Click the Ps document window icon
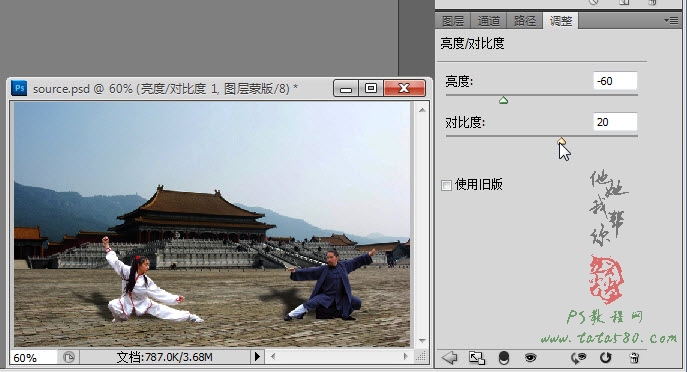 [x=19, y=88]
